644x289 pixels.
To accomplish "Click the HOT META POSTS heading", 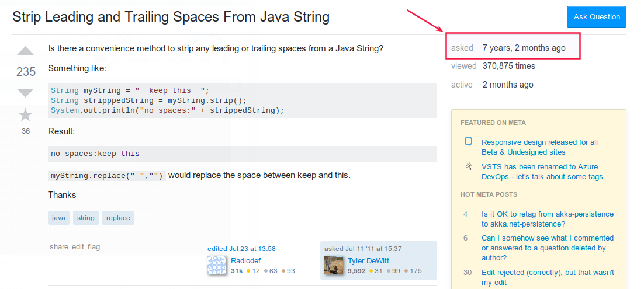I will pos(489,194).
